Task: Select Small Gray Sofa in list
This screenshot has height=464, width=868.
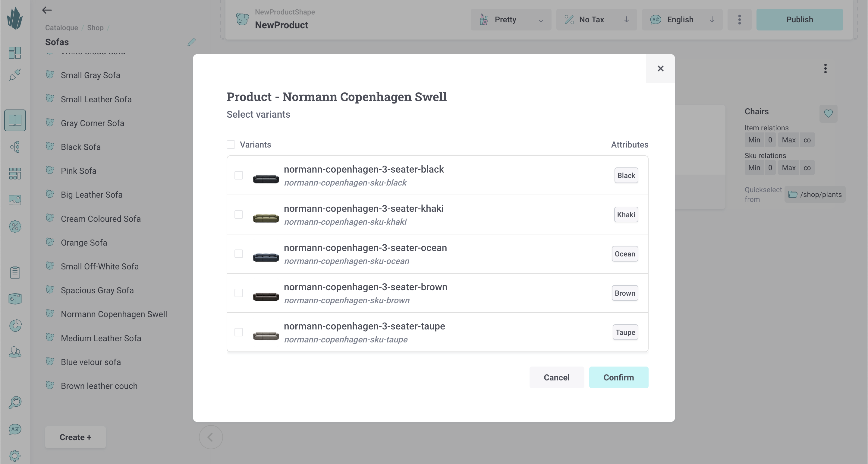Action: point(90,75)
